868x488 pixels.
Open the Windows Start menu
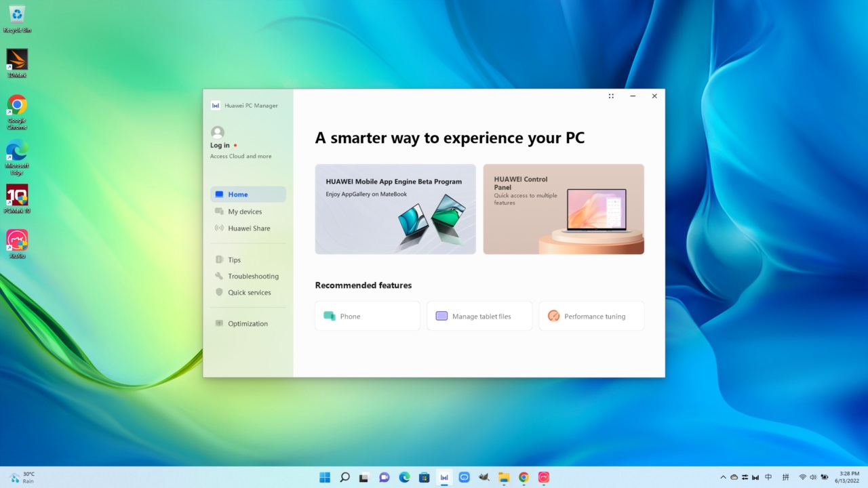325,477
